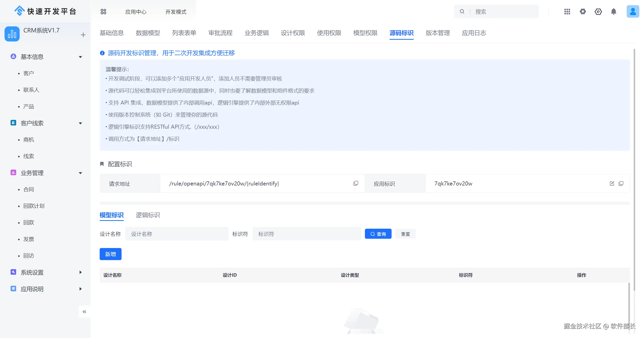Viewport: 644px width, 338px height.
Task: Click the hexagon settings icon in header
Action: pos(598,12)
